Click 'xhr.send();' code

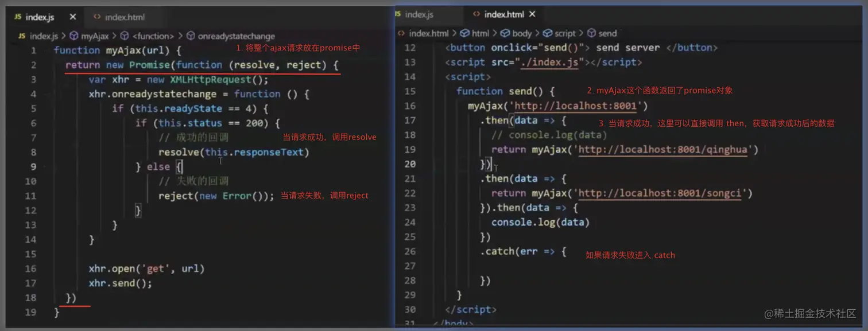[x=121, y=283]
